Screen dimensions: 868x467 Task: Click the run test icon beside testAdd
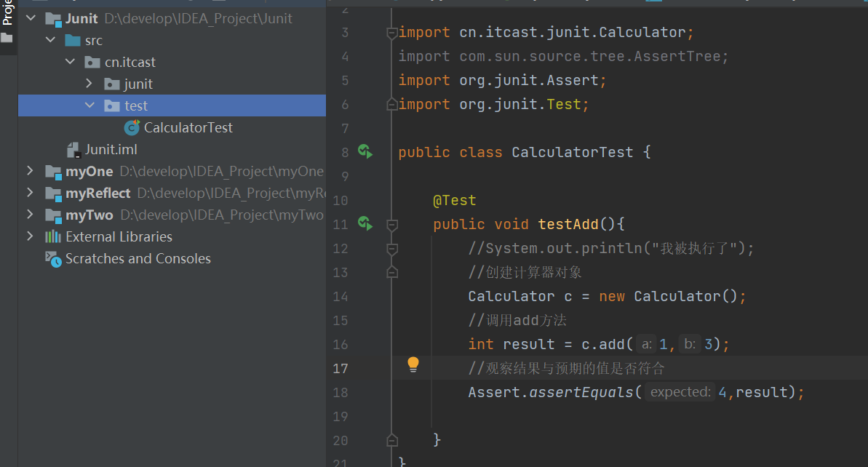pyautogui.click(x=365, y=223)
